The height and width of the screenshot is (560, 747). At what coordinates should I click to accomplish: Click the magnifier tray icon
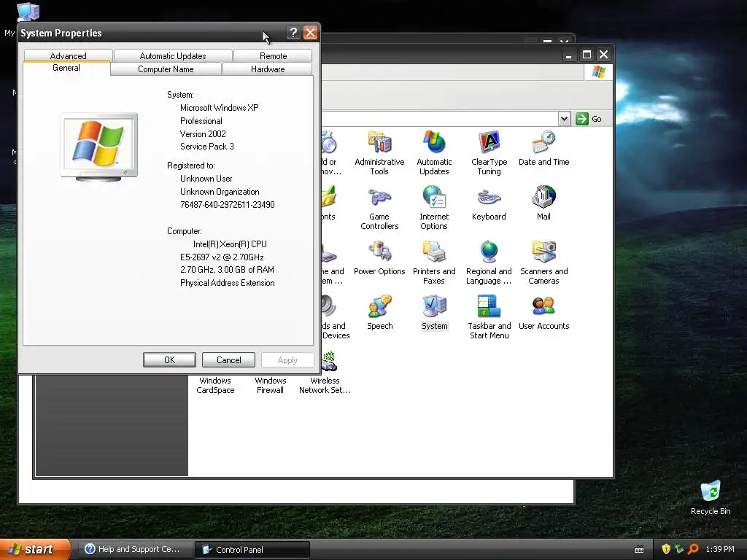pos(693,549)
